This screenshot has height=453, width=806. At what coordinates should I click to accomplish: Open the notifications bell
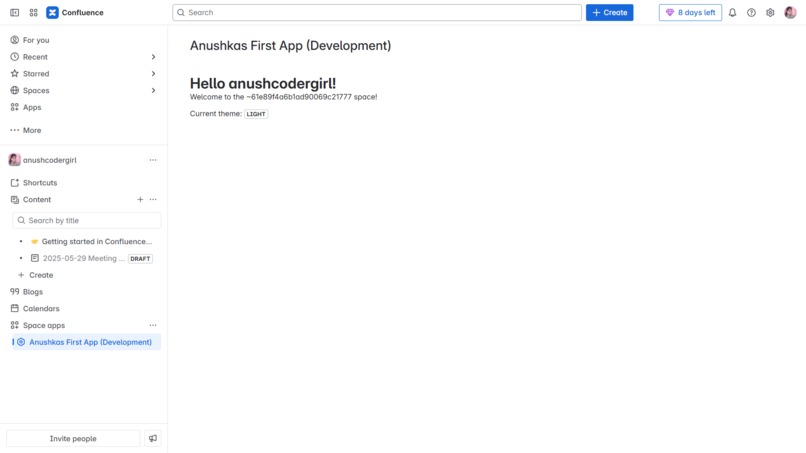732,12
